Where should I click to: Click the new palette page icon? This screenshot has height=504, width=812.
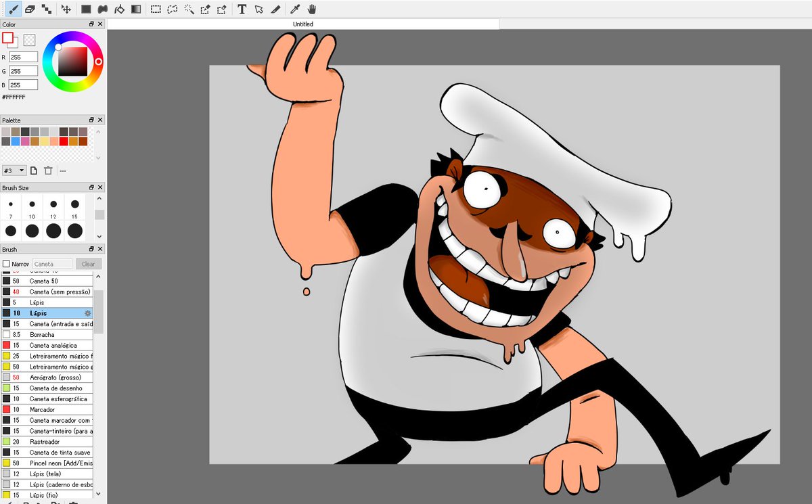(34, 170)
